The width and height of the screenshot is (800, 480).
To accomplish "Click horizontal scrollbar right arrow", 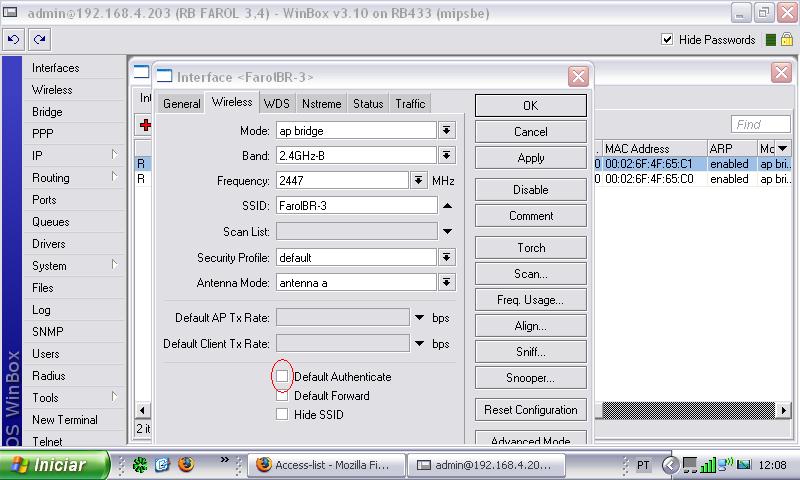I will point(783,410).
